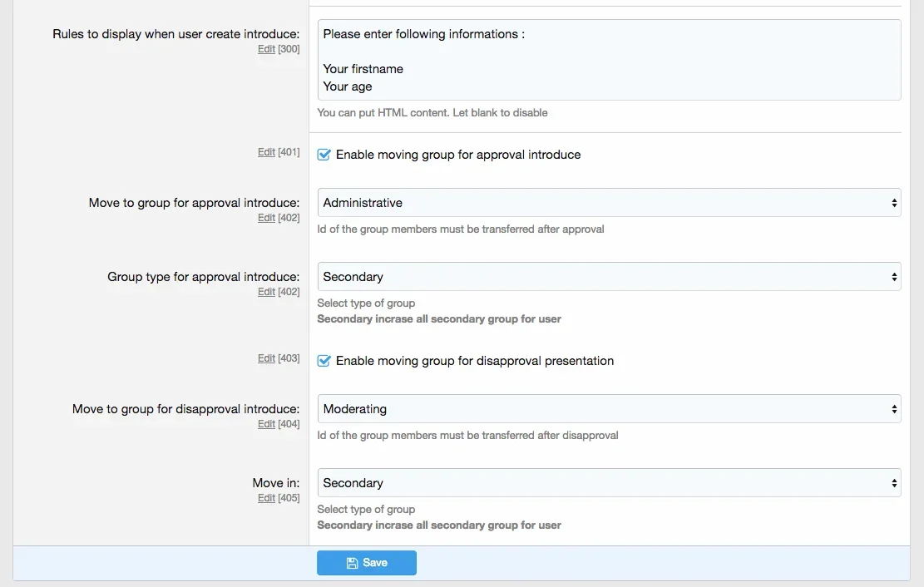924x587 pixels.
Task: Click Edit link next to [401]
Action: [x=266, y=152]
